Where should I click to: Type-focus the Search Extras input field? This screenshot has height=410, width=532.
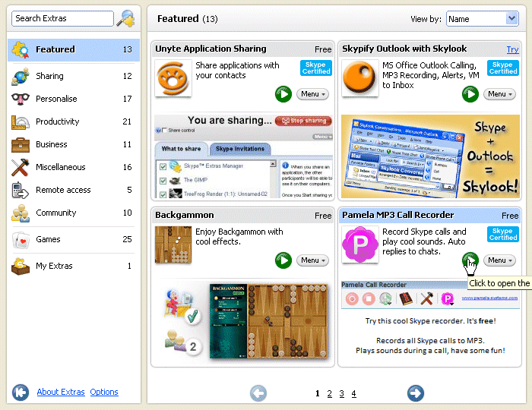(x=62, y=18)
